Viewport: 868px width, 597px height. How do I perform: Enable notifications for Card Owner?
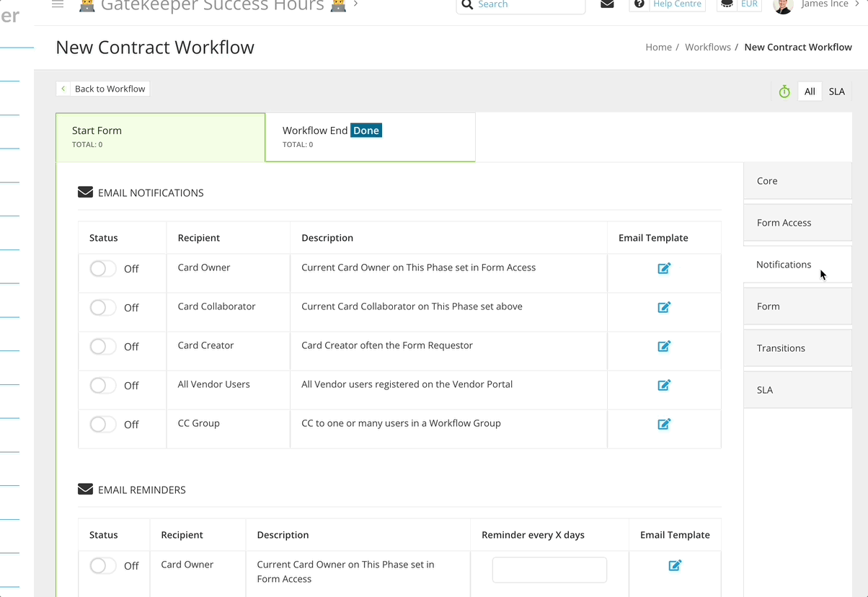click(102, 268)
